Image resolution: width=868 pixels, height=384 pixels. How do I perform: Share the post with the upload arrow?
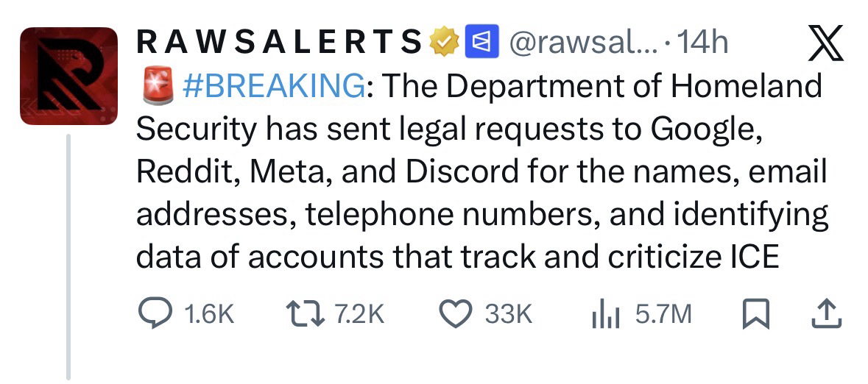[x=825, y=315]
